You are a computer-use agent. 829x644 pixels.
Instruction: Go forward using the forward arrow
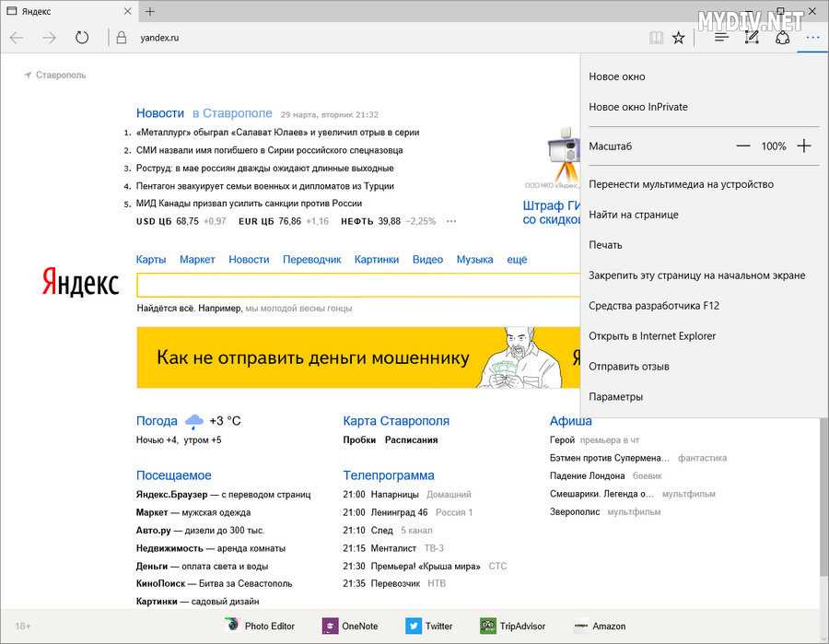49,38
